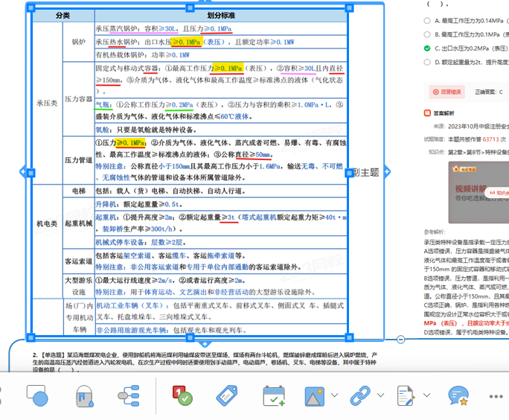509x420 pixels.
Task: Click the 副主题 subtopic label
Action: [366, 173]
